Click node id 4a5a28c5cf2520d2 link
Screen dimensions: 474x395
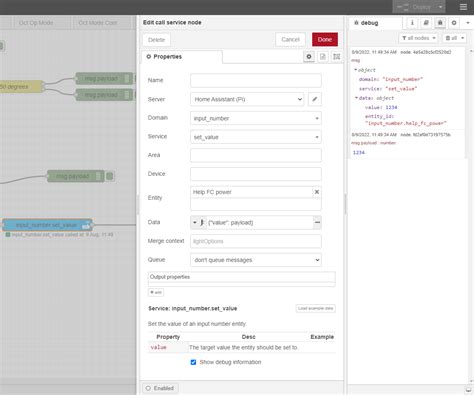click(426, 52)
